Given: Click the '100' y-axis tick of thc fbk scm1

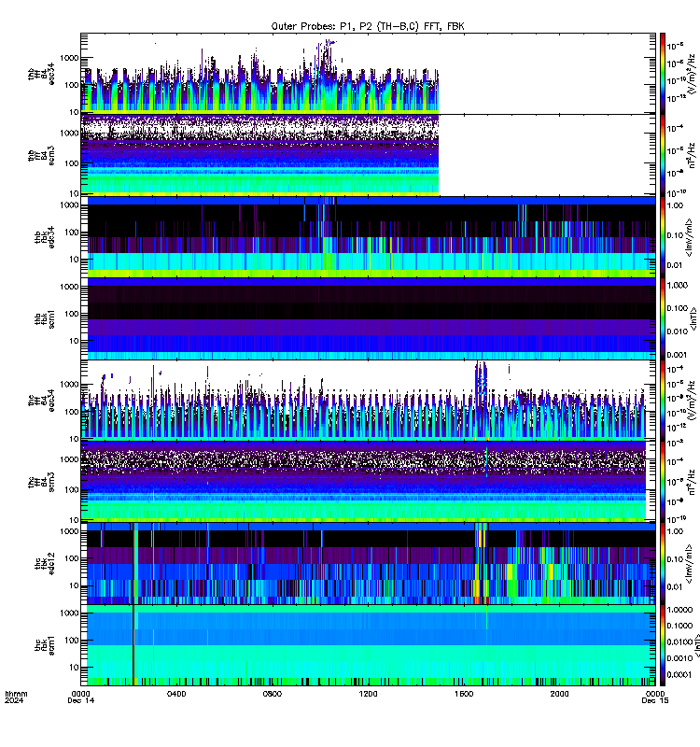Looking at the screenshot, I should [x=72, y=641].
